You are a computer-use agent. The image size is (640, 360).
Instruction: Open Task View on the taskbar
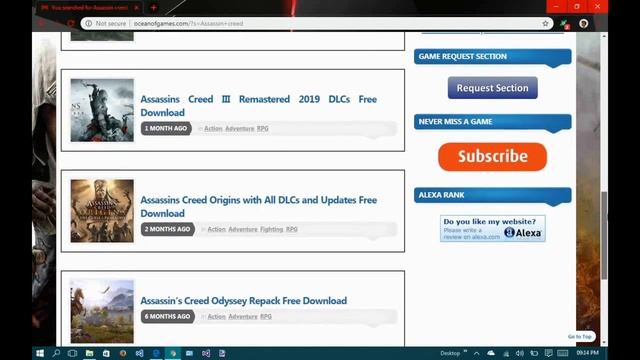(73, 353)
